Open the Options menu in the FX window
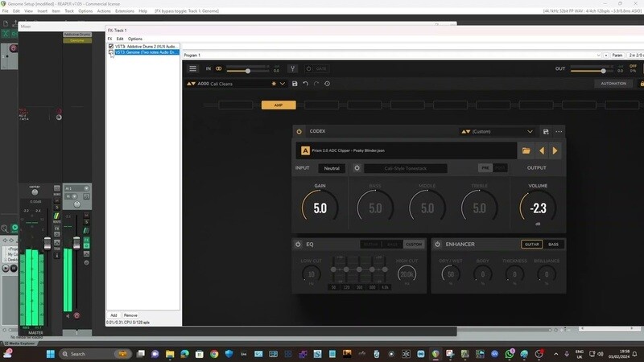Screen dimensions: 644x362 [135, 39]
